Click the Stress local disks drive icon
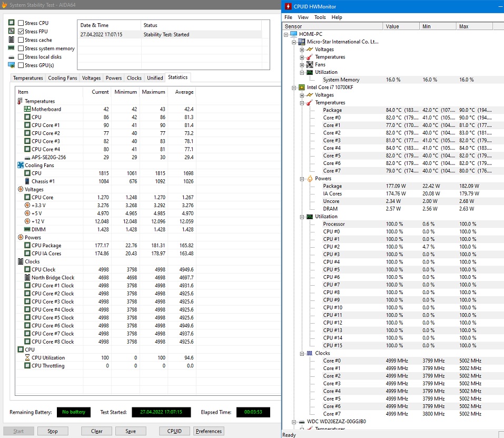 11,57
